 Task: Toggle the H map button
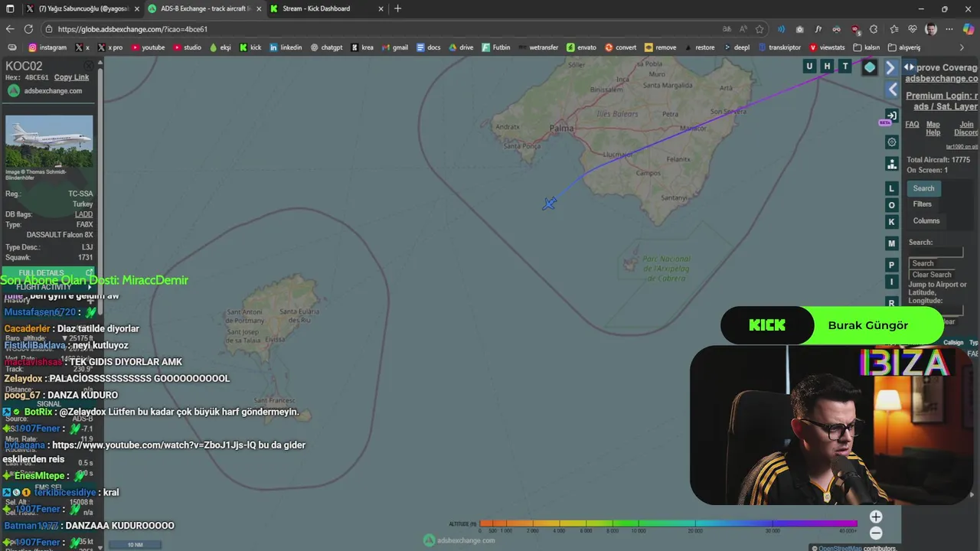click(827, 67)
